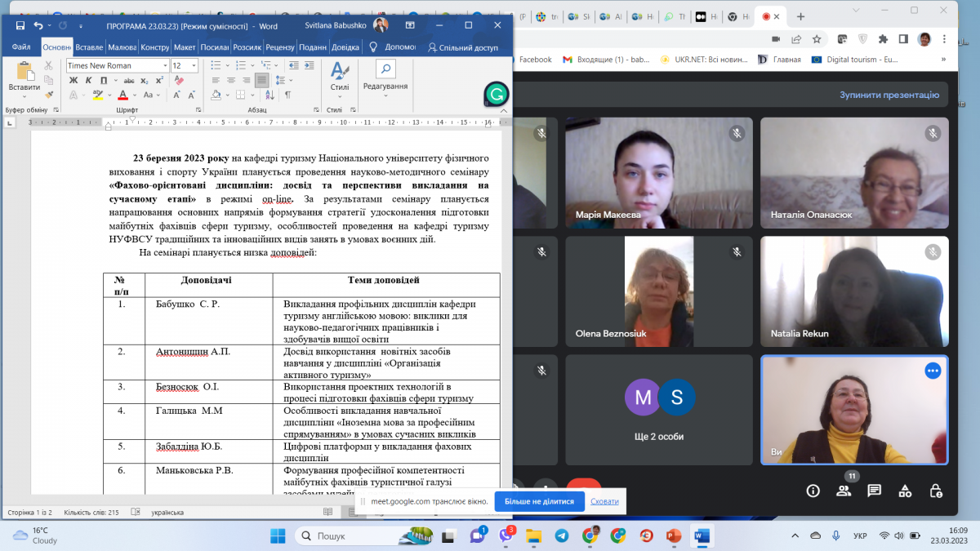Screen dimensions: 980x551
Task: Enable justify paragraph alignment
Action: (x=260, y=80)
